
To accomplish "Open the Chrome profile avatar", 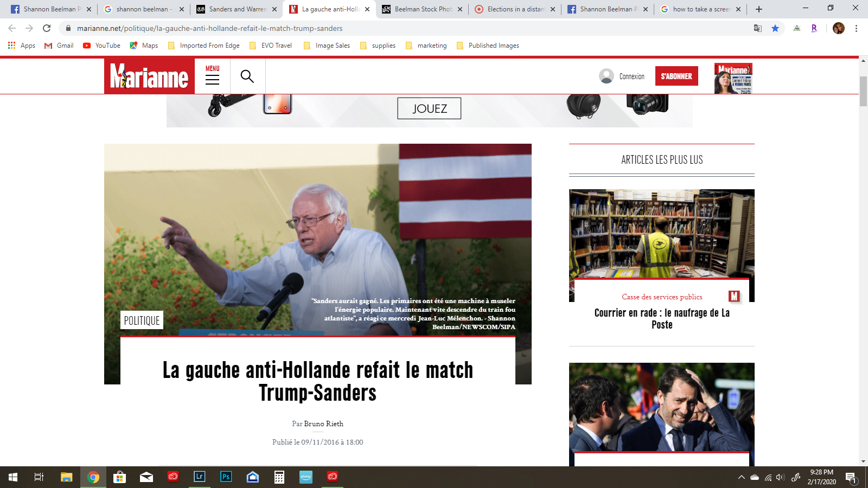I will pos(839,28).
